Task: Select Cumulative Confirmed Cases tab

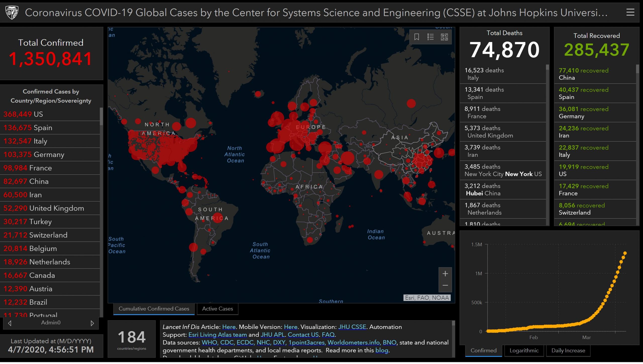Action: click(x=154, y=308)
